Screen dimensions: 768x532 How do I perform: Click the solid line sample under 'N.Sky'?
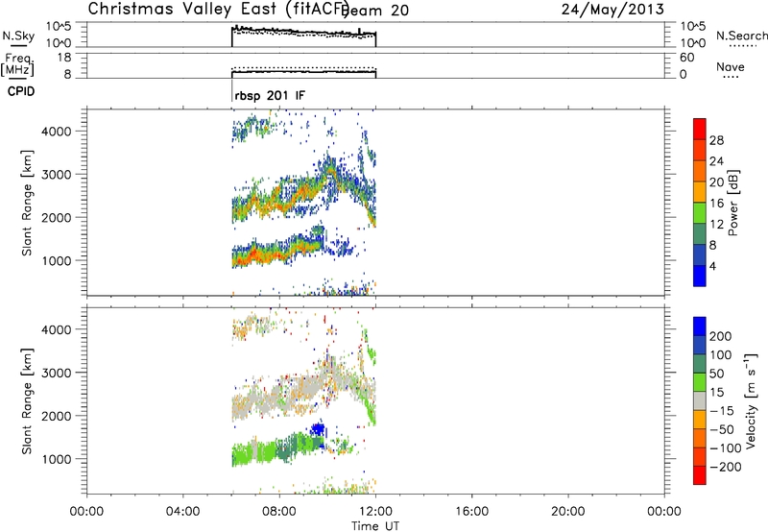[18, 46]
